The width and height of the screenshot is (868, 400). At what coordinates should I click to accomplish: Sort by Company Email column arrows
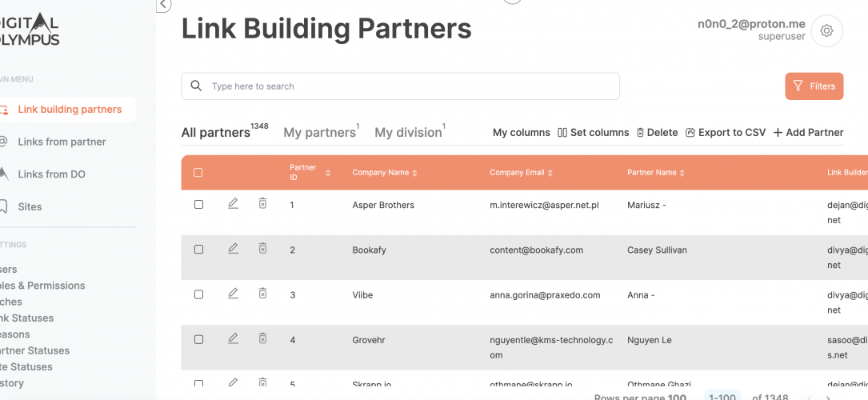tap(550, 173)
